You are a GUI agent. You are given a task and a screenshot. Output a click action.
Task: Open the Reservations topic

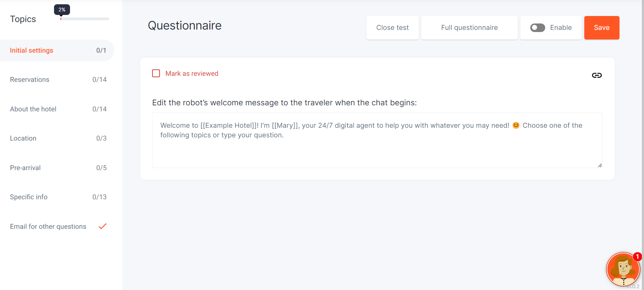(x=57, y=80)
